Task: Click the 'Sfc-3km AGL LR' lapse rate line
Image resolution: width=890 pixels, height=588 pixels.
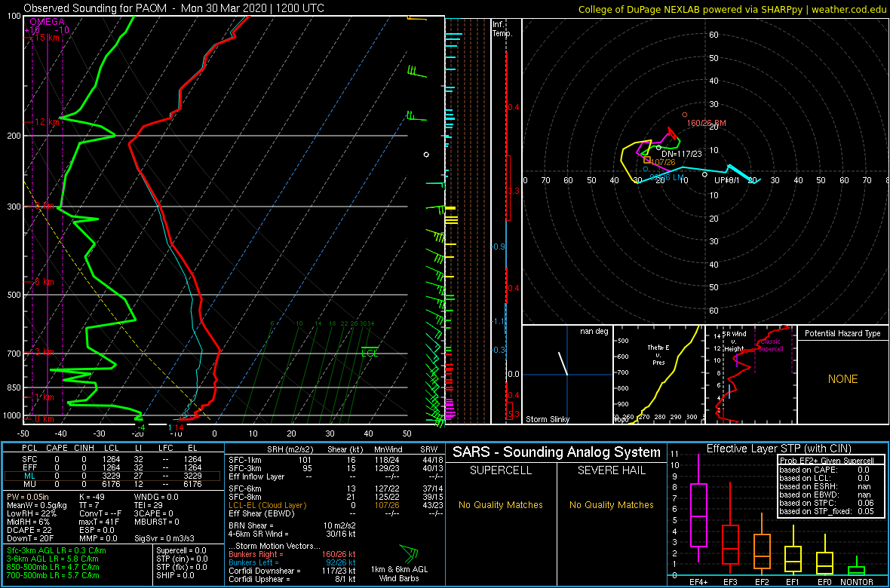Action: coord(57,551)
